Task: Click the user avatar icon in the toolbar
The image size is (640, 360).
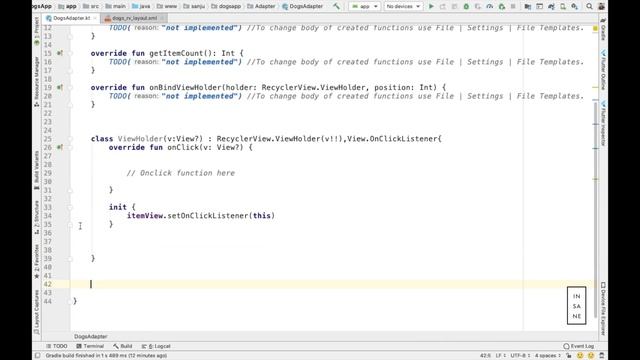Action: point(601,6)
